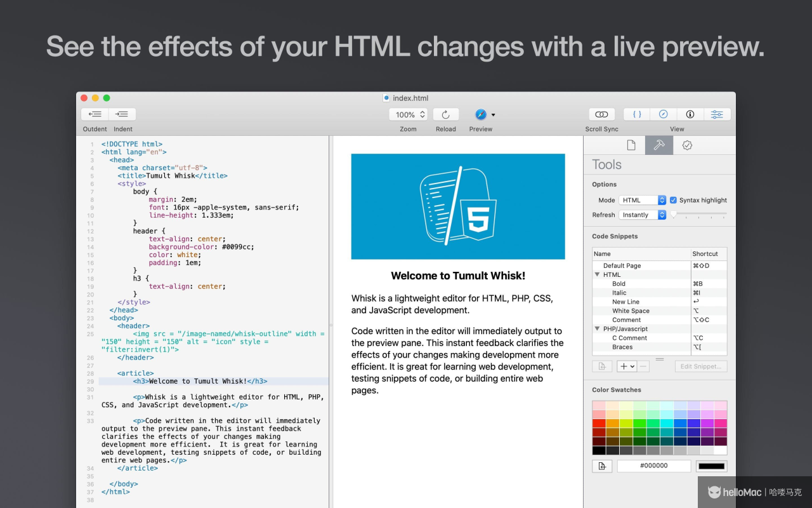Click the <title>Tumult Whisk</title> code line
The image size is (812, 508).
(172, 176)
